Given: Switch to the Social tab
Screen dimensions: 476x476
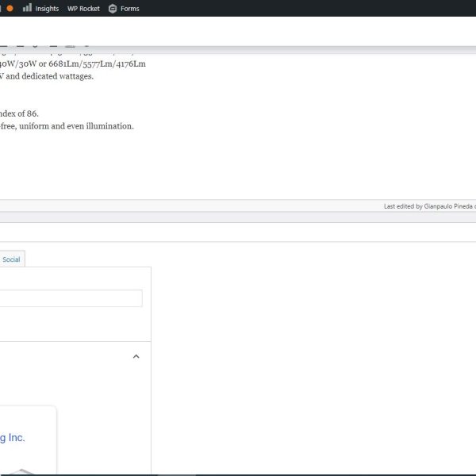Looking at the screenshot, I should pyautogui.click(x=11, y=259).
